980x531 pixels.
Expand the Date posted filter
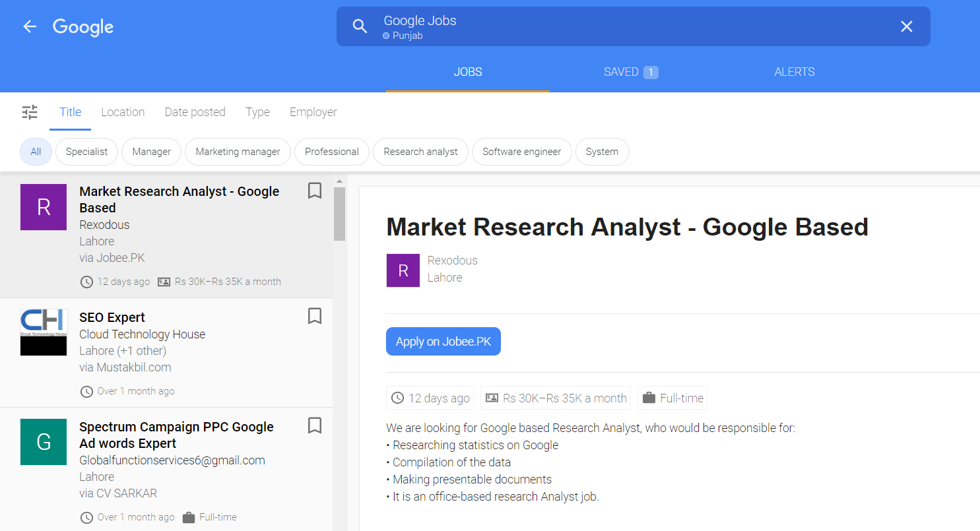195,112
